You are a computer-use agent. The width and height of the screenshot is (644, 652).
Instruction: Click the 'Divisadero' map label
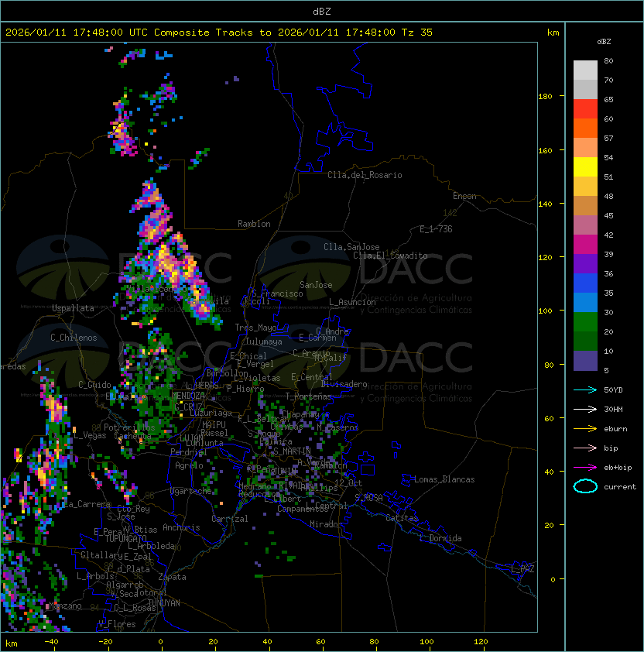(344, 384)
